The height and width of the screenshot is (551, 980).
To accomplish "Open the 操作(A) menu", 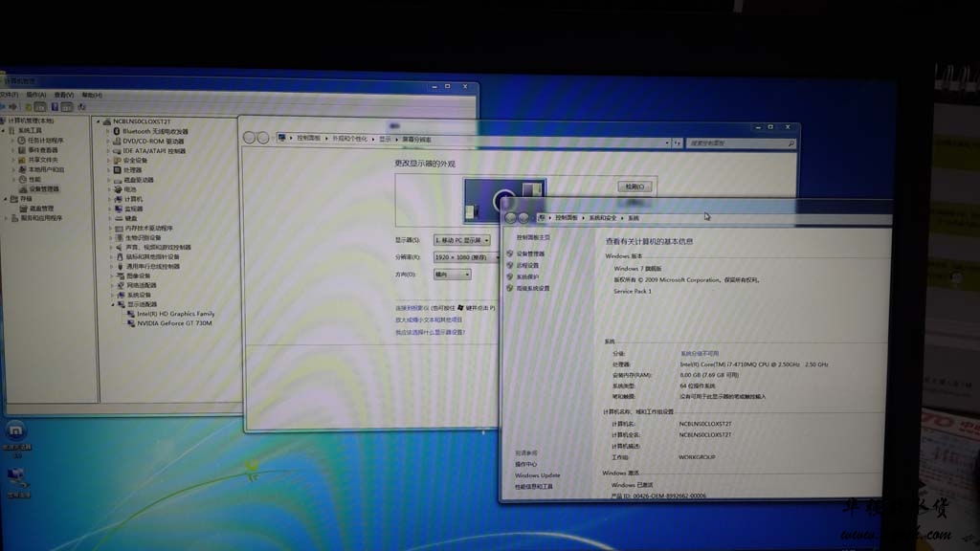I will 36,95.
